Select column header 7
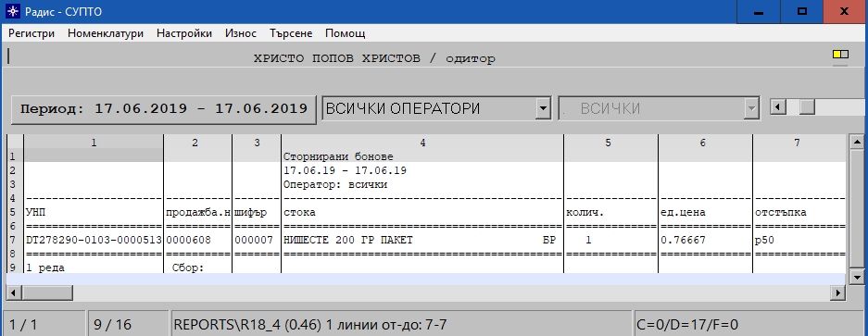The image size is (868, 336). pos(799,143)
